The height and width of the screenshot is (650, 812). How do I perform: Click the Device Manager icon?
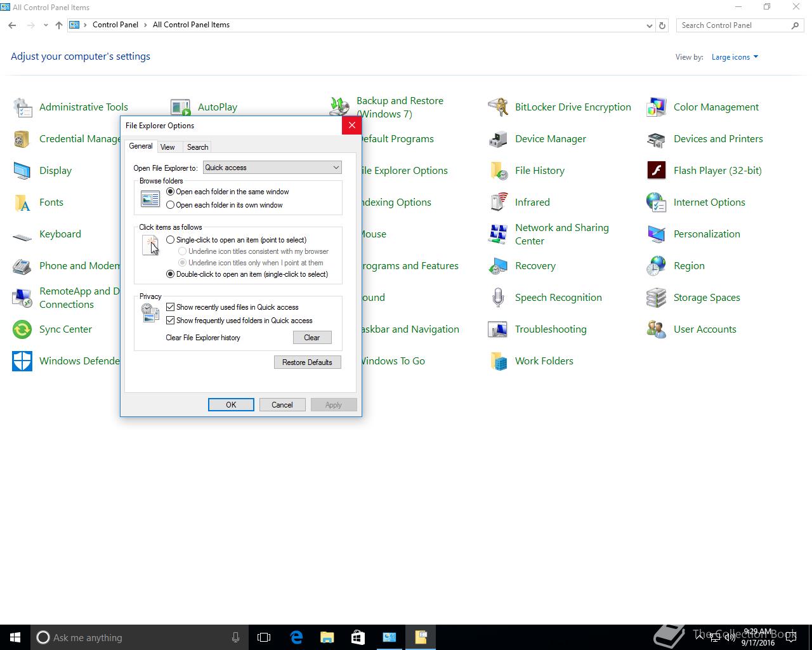tap(498, 139)
